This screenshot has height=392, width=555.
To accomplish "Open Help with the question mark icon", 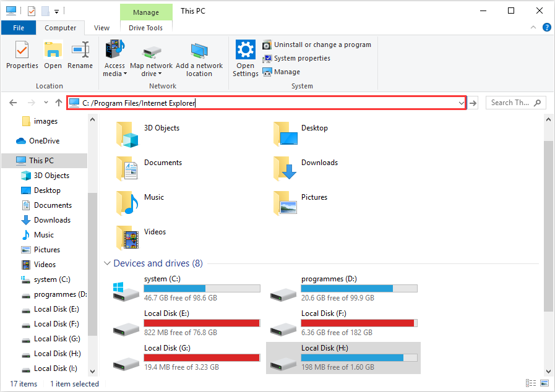I will pyautogui.click(x=547, y=27).
